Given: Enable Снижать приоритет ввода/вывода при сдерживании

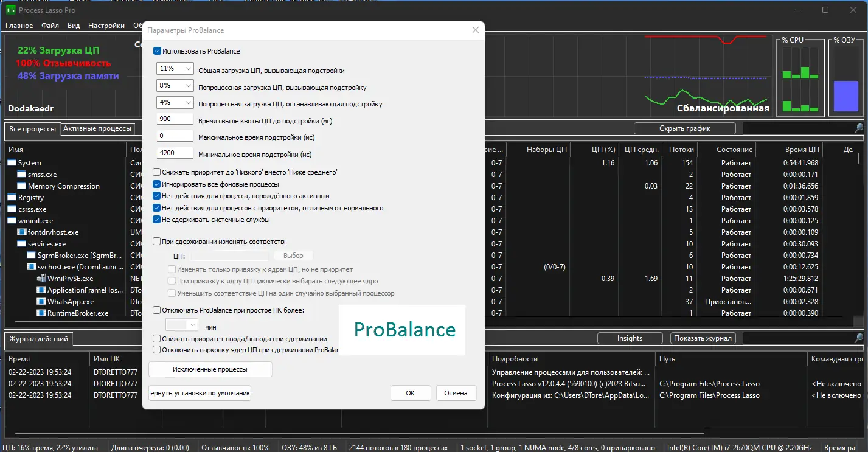Looking at the screenshot, I should (157, 339).
